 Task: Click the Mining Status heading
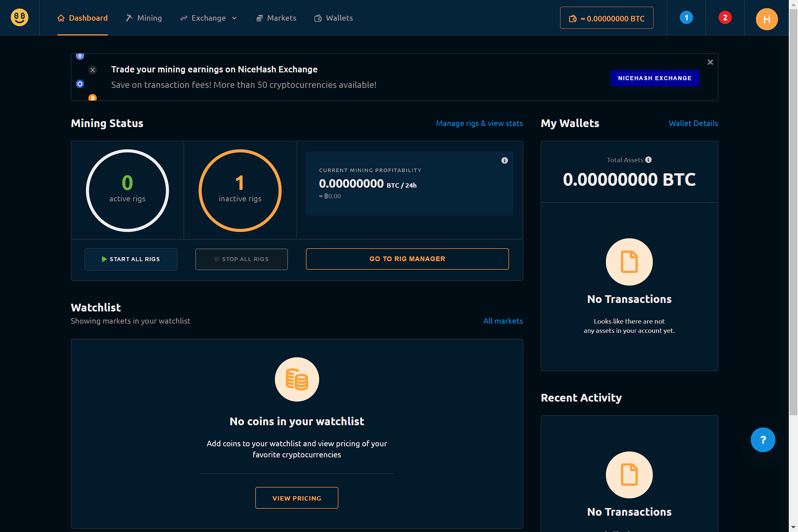coord(107,123)
